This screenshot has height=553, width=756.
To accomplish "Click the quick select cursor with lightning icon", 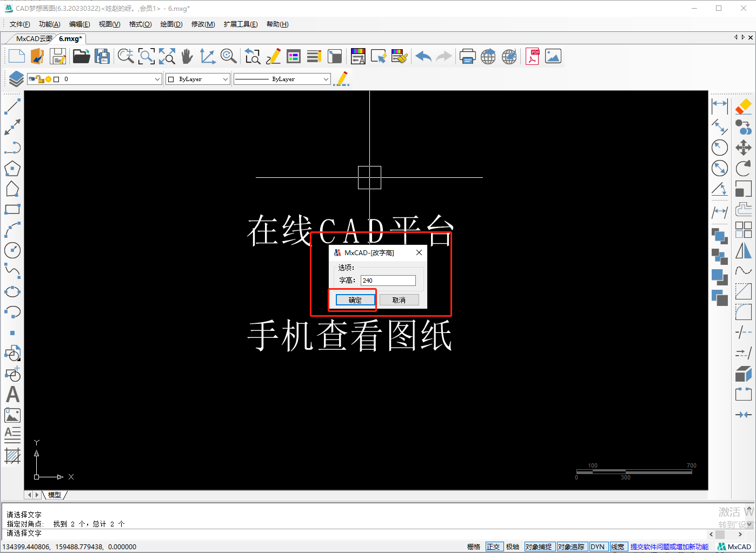I will [379, 56].
